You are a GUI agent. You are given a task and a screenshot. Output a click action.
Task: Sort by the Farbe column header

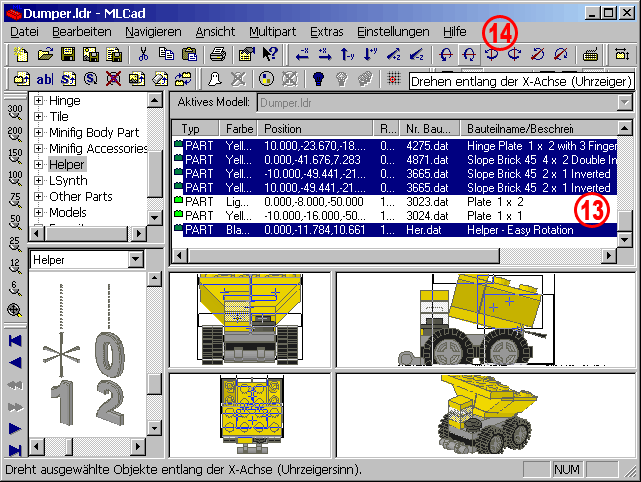coord(238,129)
